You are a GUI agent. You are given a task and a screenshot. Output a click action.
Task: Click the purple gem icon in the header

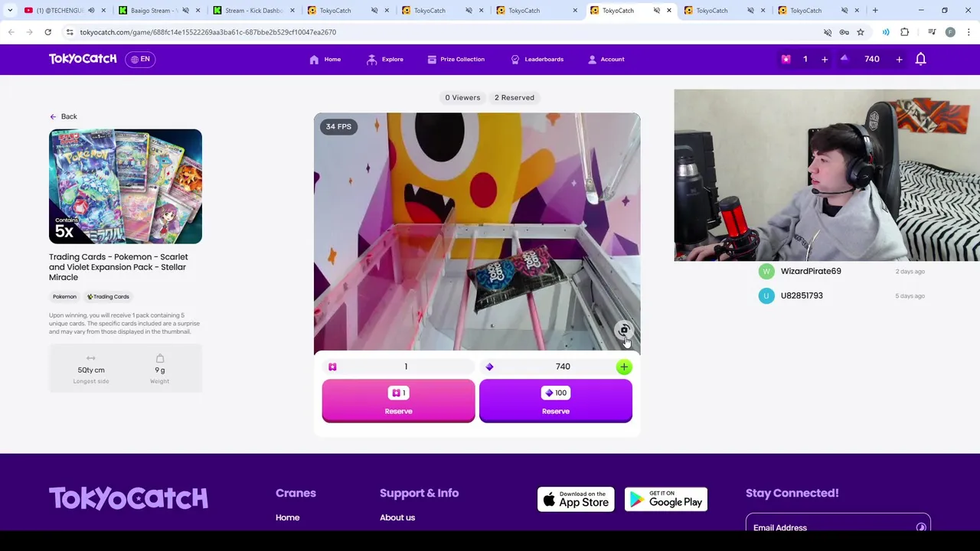click(x=844, y=59)
